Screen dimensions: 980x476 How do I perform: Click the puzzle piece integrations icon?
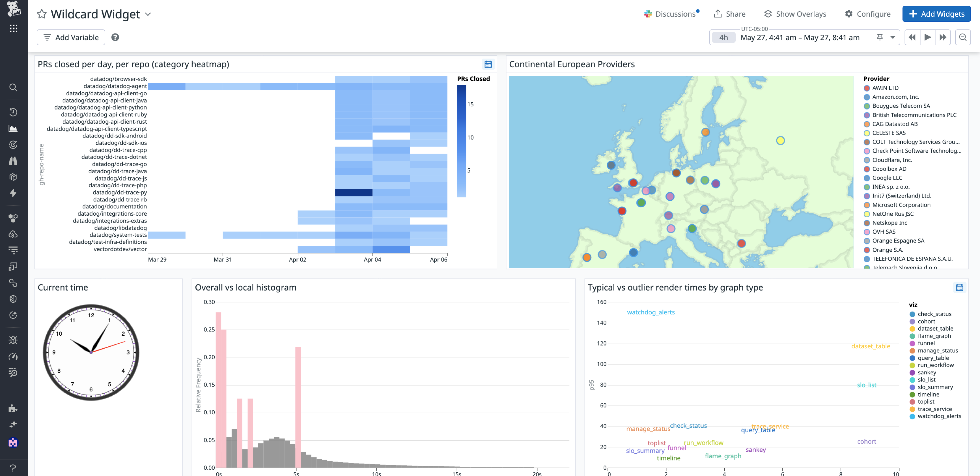[x=13, y=408]
